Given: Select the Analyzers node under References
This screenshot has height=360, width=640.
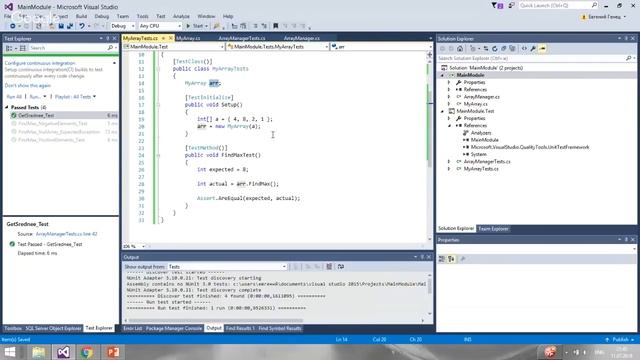Looking at the screenshot, I should (x=480, y=133).
